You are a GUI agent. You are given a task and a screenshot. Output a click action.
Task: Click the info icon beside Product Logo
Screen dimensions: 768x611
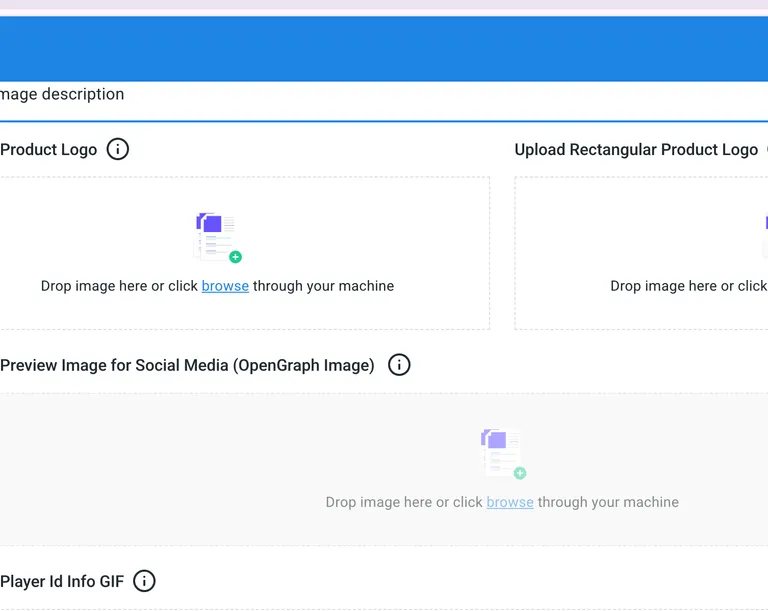tap(118, 150)
